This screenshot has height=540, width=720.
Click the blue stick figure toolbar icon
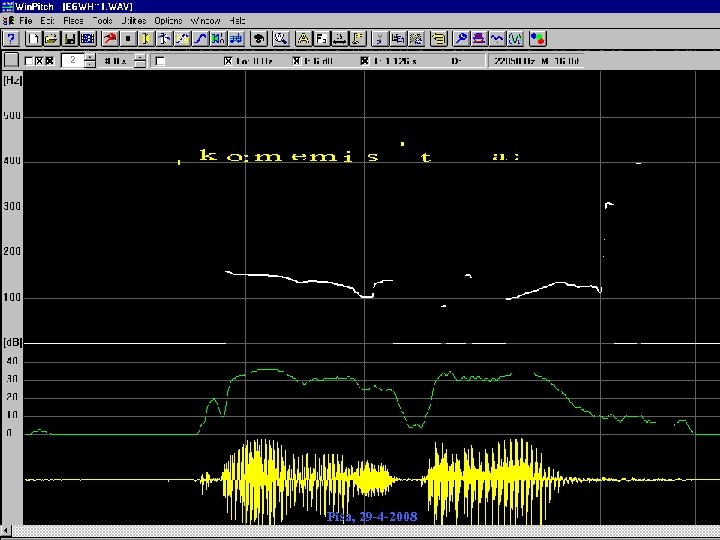164,39
